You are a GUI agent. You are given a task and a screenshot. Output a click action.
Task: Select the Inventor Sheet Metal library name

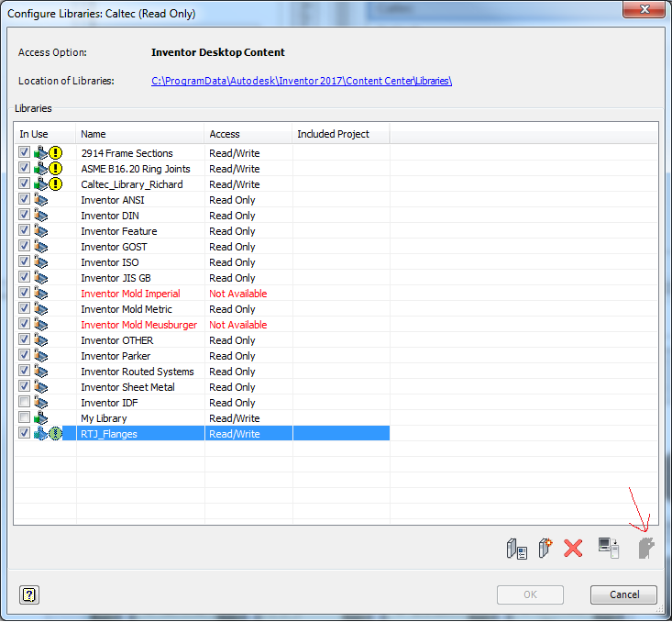127,387
